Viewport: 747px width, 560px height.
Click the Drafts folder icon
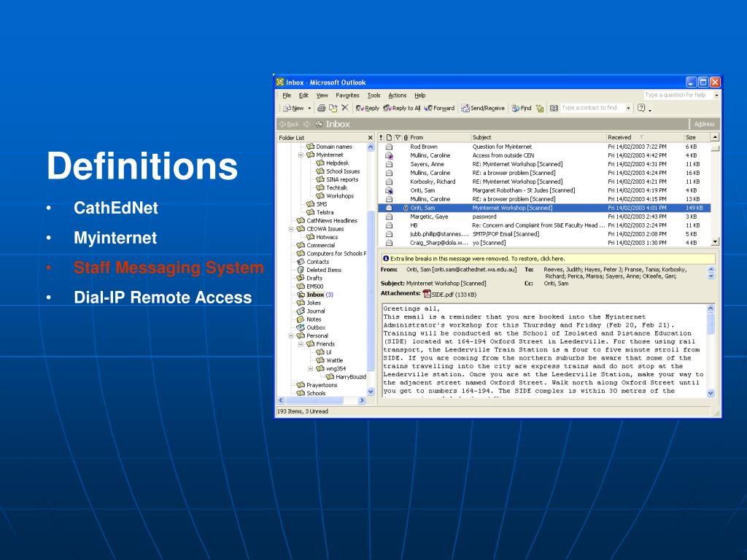[x=301, y=278]
